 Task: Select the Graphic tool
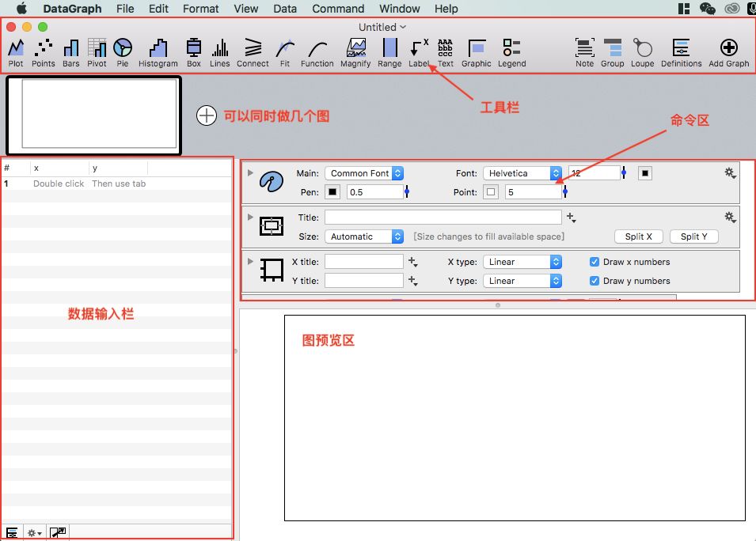(477, 52)
